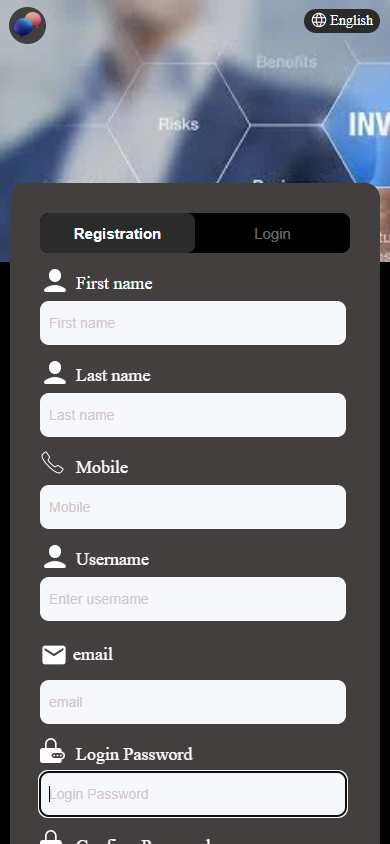Click the Login Password field label
This screenshot has height=844, width=390.
[x=134, y=754]
